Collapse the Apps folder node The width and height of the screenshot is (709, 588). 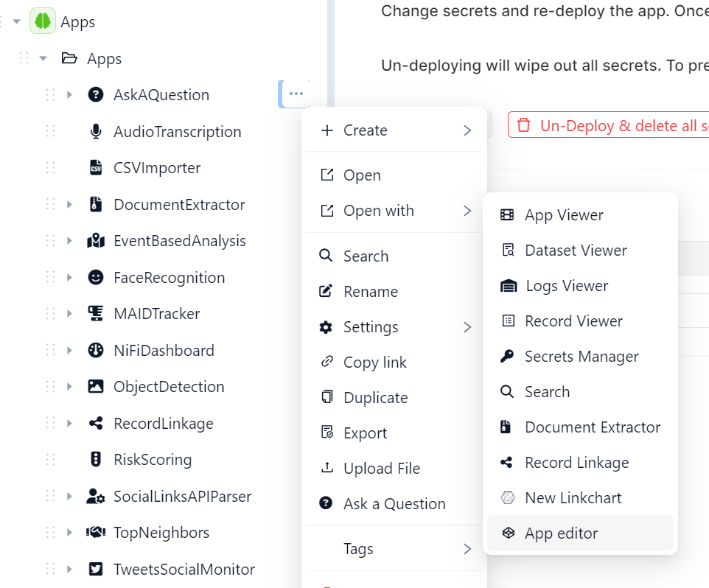43,59
